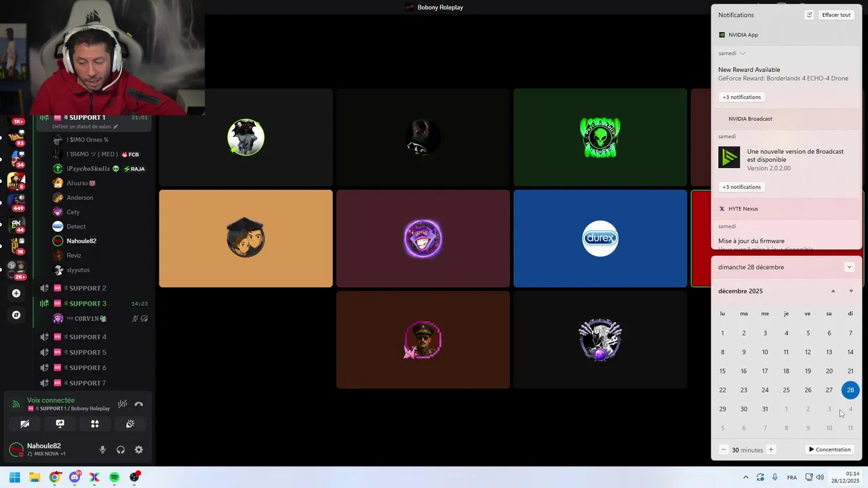Join SUPPORT 4 voice channel

point(94,337)
